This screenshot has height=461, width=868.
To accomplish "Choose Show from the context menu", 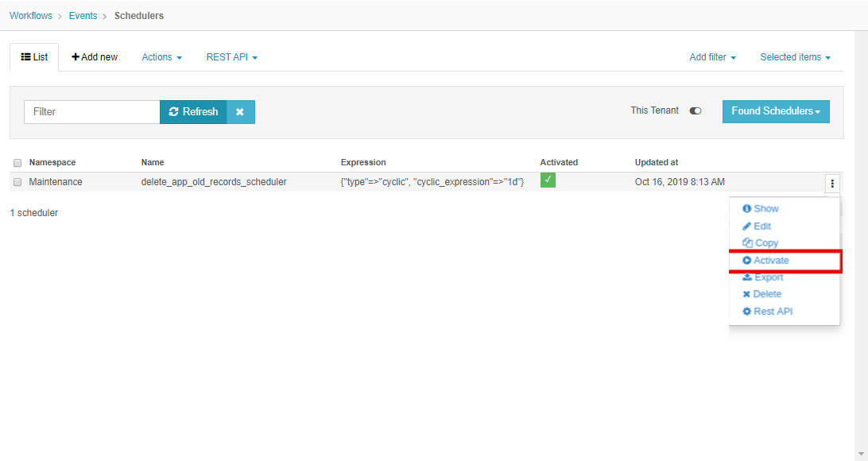I will point(761,208).
